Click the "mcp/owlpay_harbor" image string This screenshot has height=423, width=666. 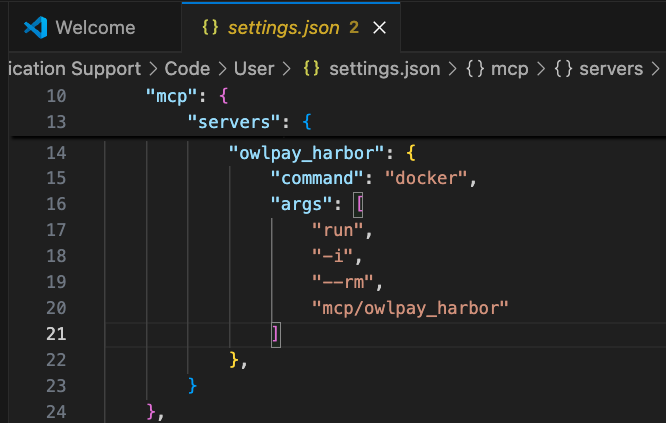pos(410,308)
